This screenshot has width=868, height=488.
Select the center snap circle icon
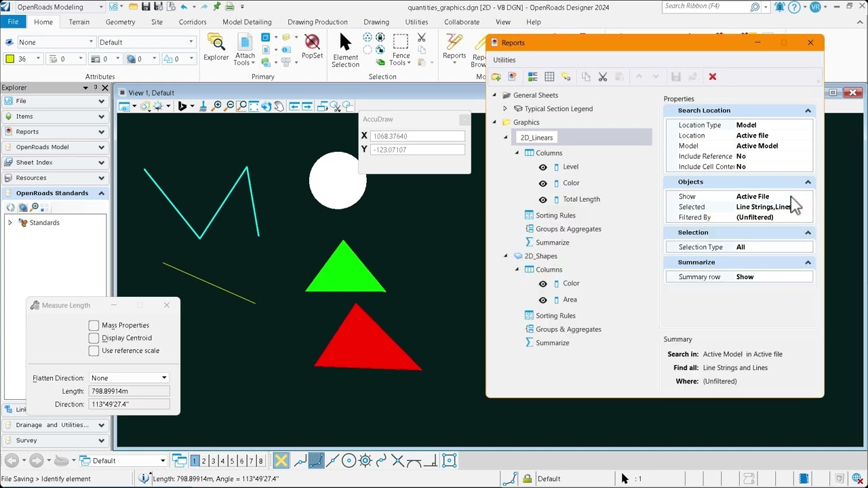(349, 461)
